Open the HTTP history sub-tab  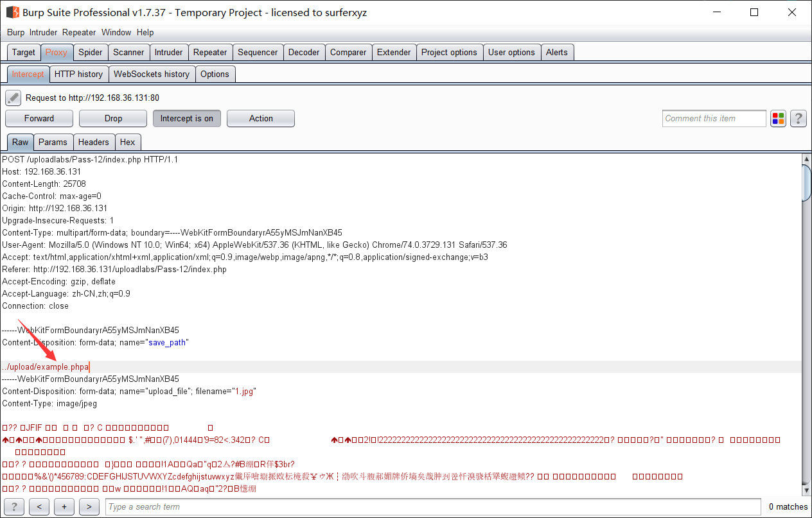(78, 74)
